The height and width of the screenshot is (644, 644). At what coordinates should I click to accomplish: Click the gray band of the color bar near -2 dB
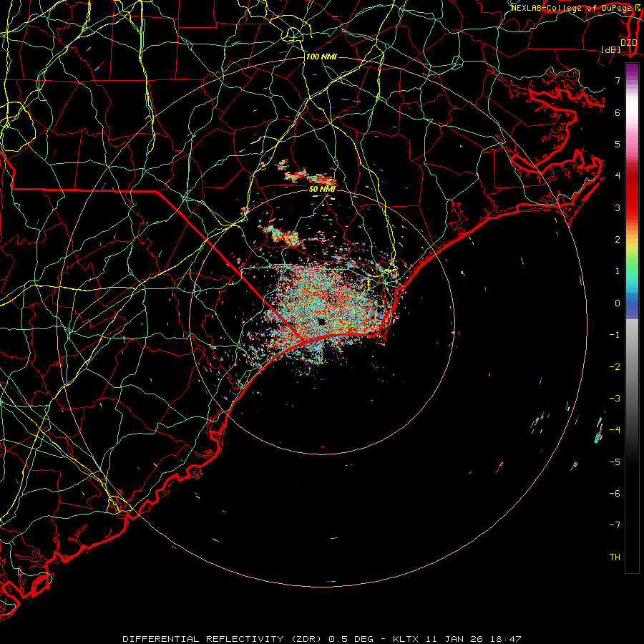tap(632, 367)
